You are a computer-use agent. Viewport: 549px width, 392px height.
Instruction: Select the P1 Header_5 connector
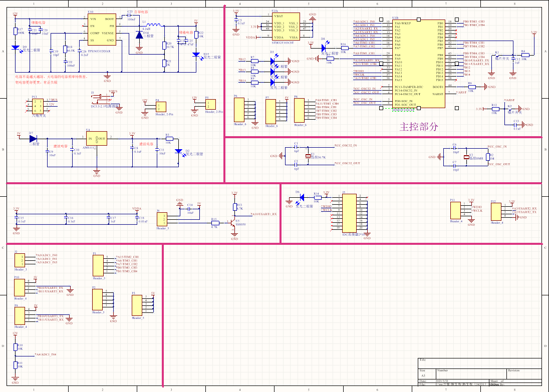(x=98, y=266)
